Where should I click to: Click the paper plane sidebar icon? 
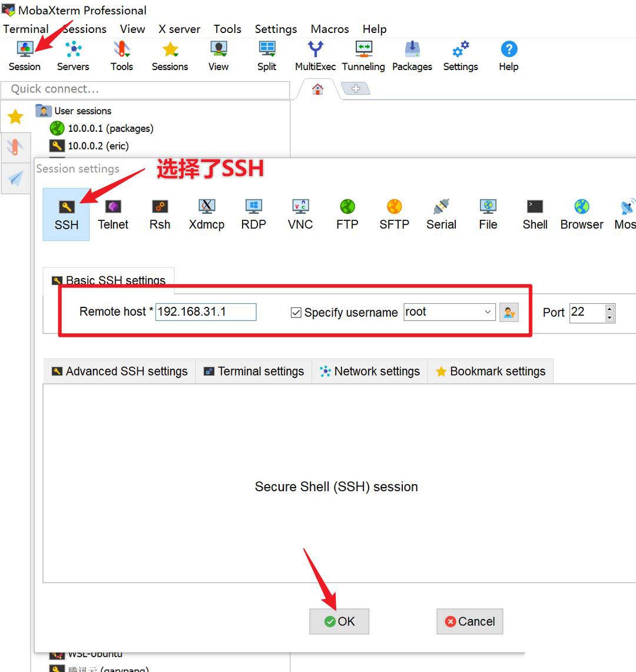[x=15, y=178]
